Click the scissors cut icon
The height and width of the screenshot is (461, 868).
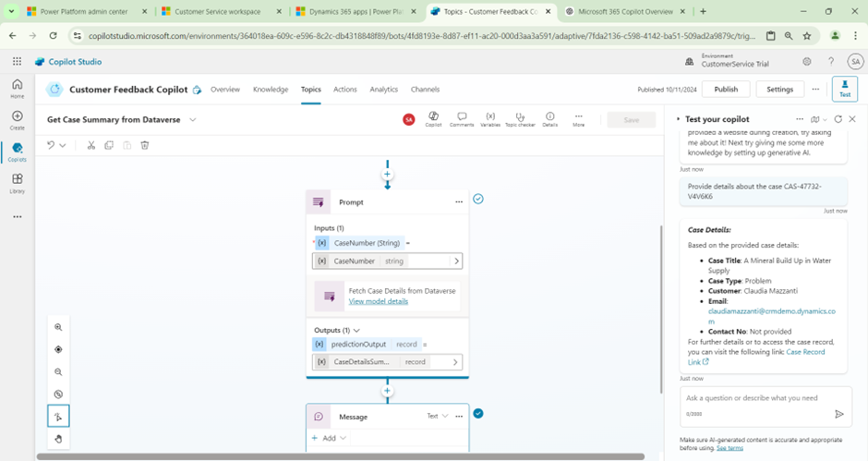(91, 145)
